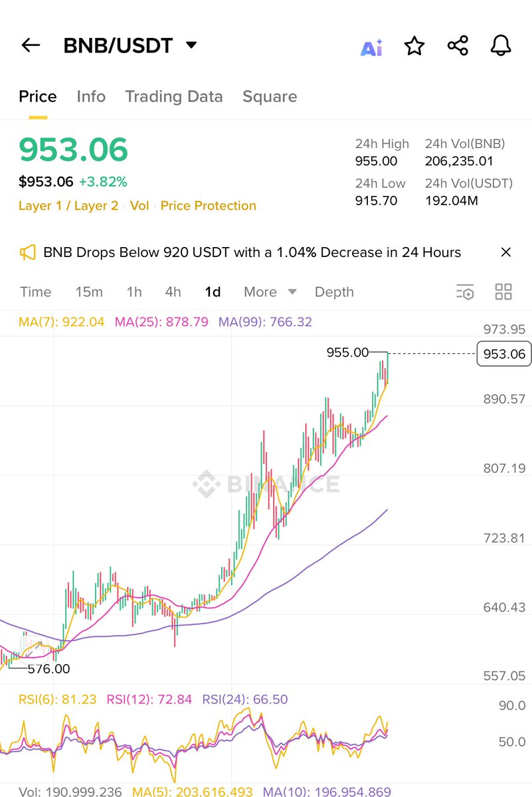Tap the RSI 50.0 axis label
Image resolution: width=532 pixels, height=797 pixels.
point(512,743)
